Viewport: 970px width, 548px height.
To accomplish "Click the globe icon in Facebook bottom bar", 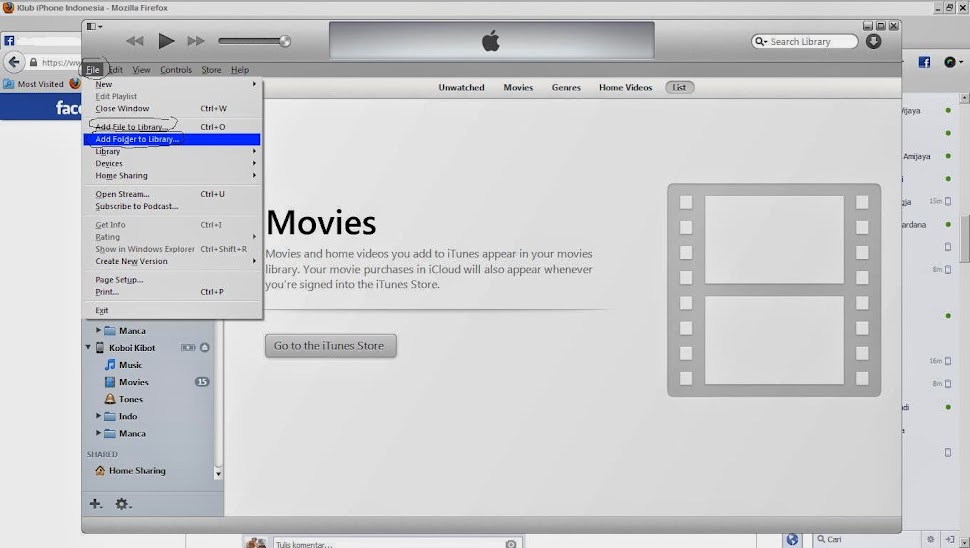I will (792, 539).
